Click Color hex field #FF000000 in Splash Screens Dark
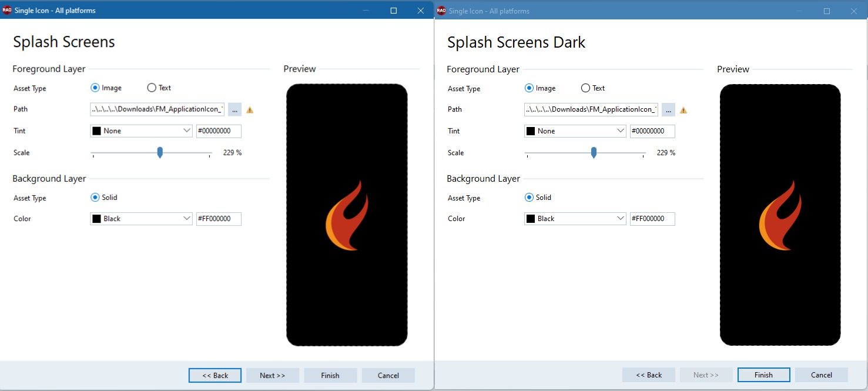 652,219
